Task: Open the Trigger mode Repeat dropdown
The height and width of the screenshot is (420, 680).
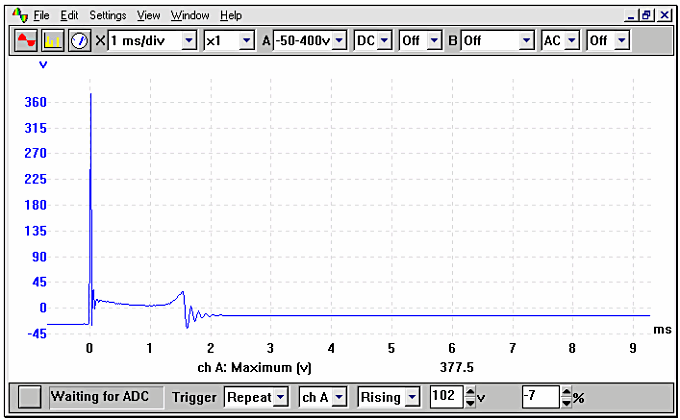Action: coord(281,397)
